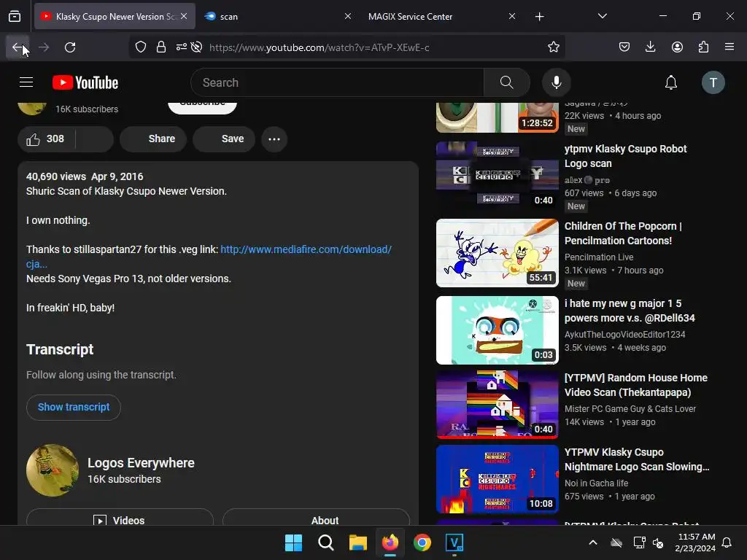This screenshot has width=747, height=560.
Task: Click AykutTheLogoVideoEditor1234 channel name
Action: tap(624, 334)
